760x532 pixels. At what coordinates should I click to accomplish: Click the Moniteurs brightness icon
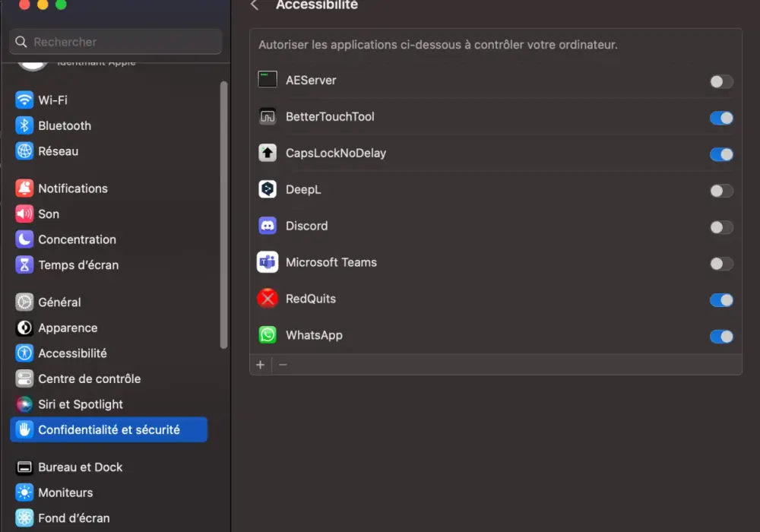24,492
